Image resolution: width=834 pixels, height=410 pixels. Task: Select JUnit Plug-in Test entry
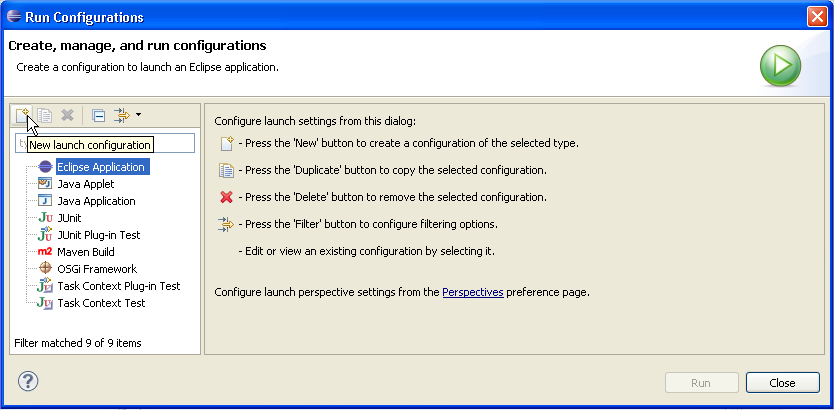(98, 235)
